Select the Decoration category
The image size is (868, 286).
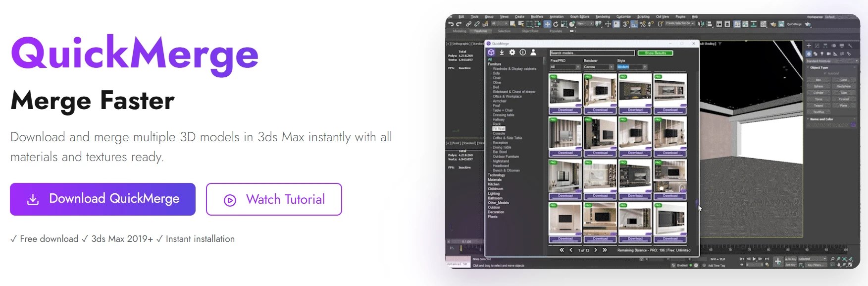[496, 212]
